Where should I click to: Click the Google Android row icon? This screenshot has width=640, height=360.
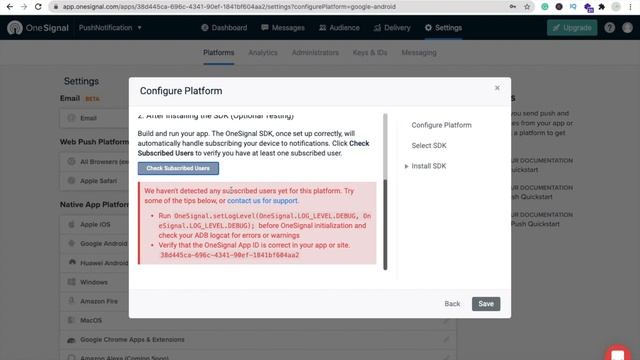click(71, 243)
